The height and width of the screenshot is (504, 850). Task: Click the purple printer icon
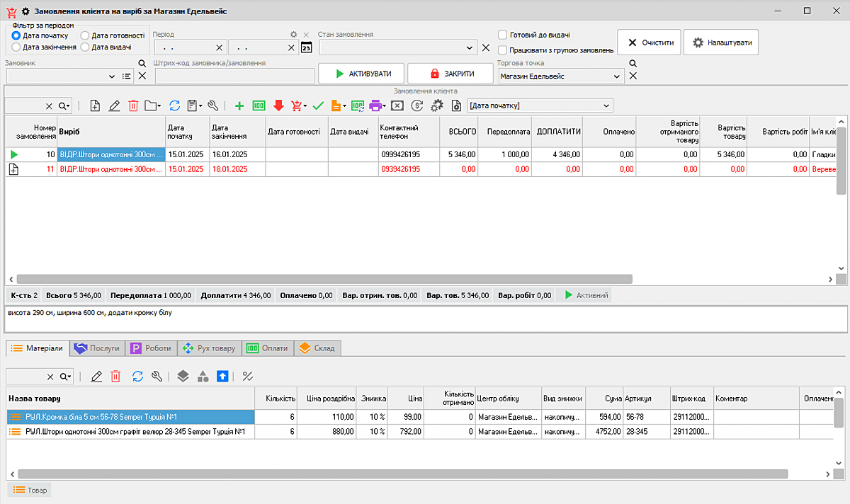point(375,105)
